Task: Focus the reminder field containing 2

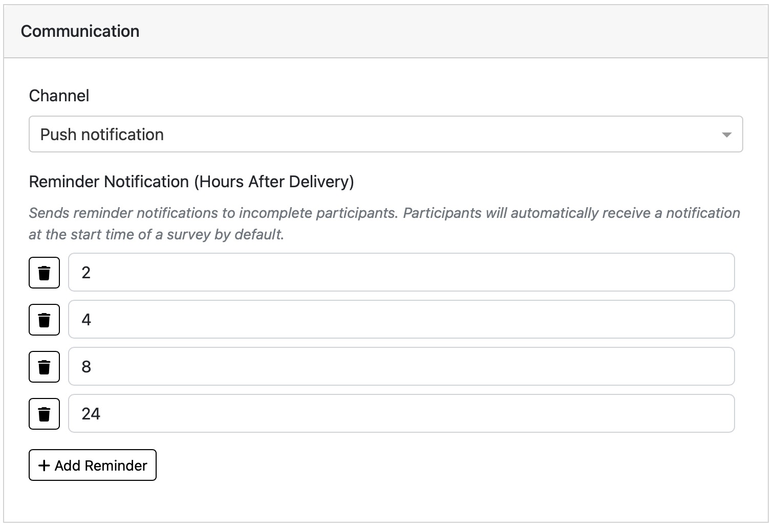Action: (401, 273)
